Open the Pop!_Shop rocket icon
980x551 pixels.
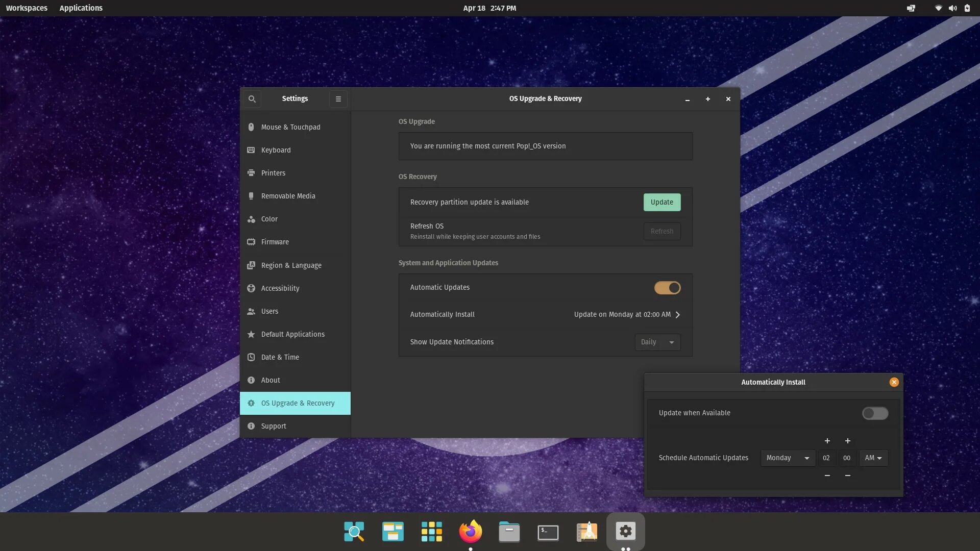click(586, 532)
